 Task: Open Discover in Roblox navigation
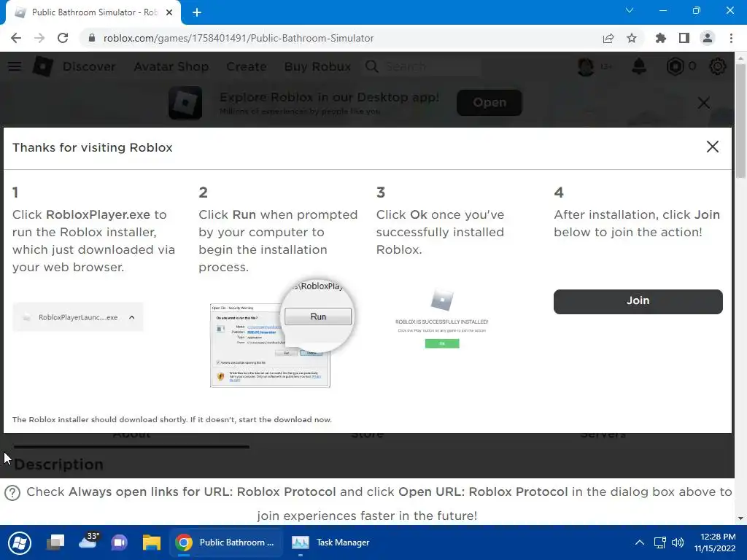[89, 66]
